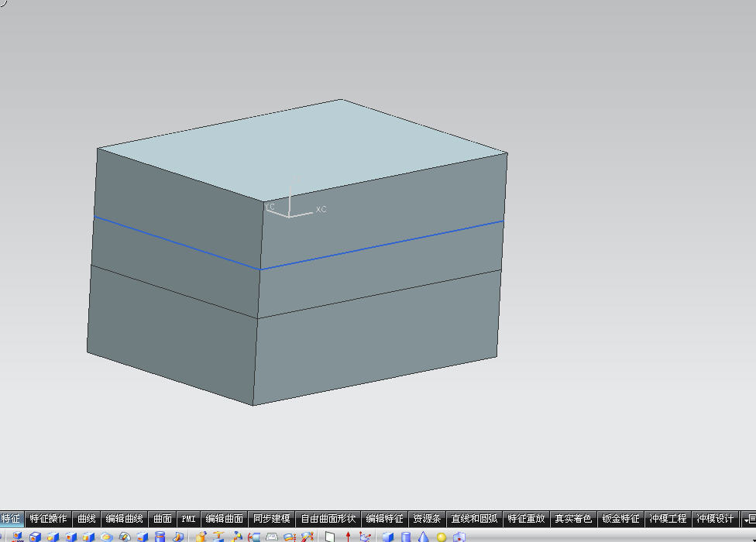Viewport: 756px width, 542px height.
Task: Click the T-shaped yellow feature icon
Action: pos(219,537)
